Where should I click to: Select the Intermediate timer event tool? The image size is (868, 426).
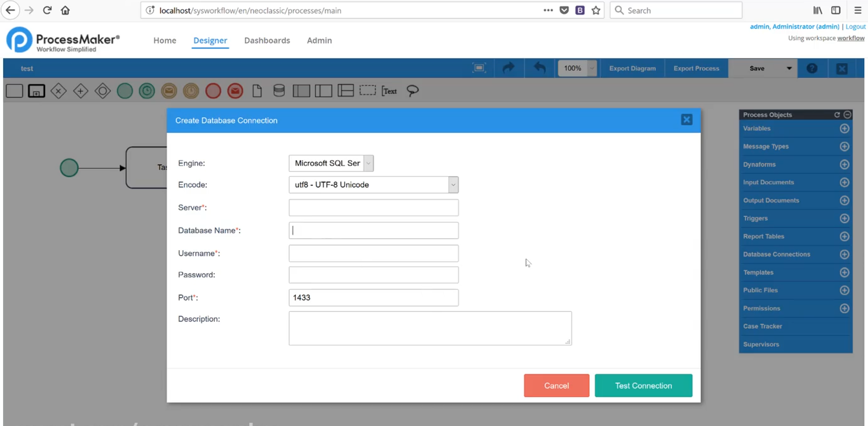pyautogui.click(x=191, y=91)
